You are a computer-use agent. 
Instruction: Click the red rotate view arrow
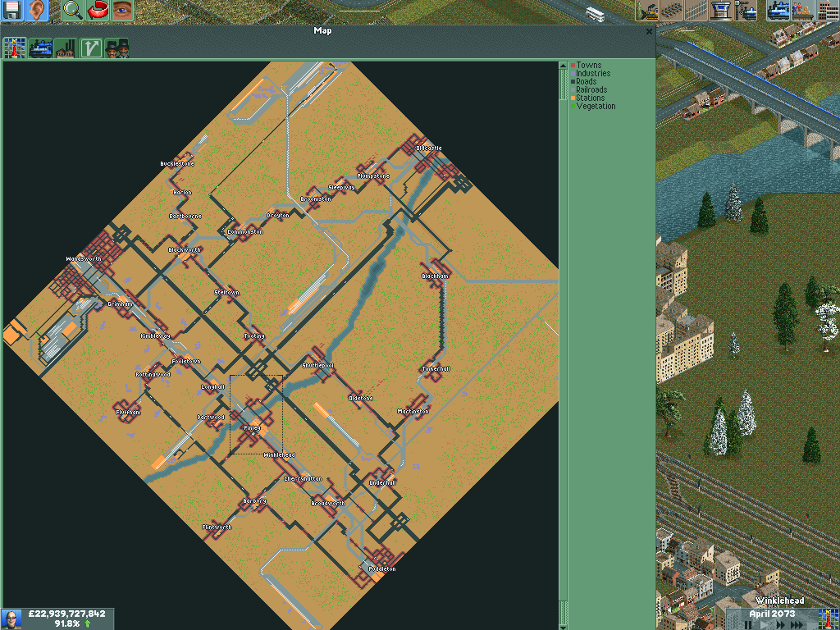pos(97,10)
